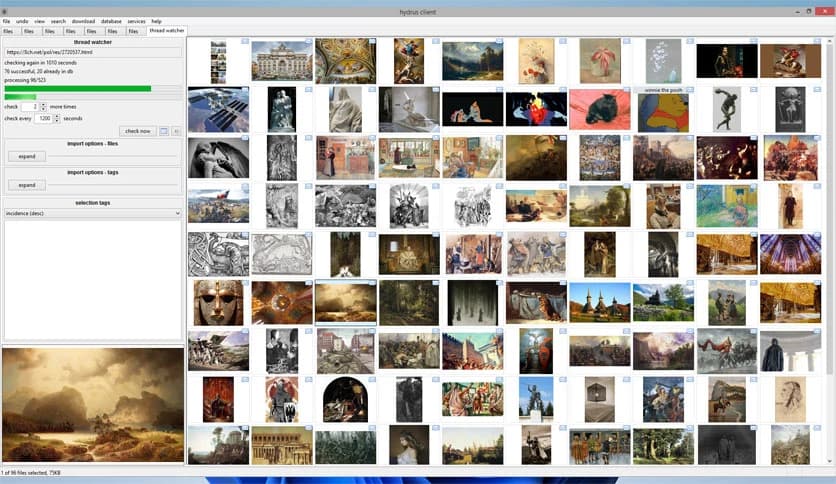Select the veiled marble statue thumbnail
836x484 pixels.
click(x=345, y=109)
